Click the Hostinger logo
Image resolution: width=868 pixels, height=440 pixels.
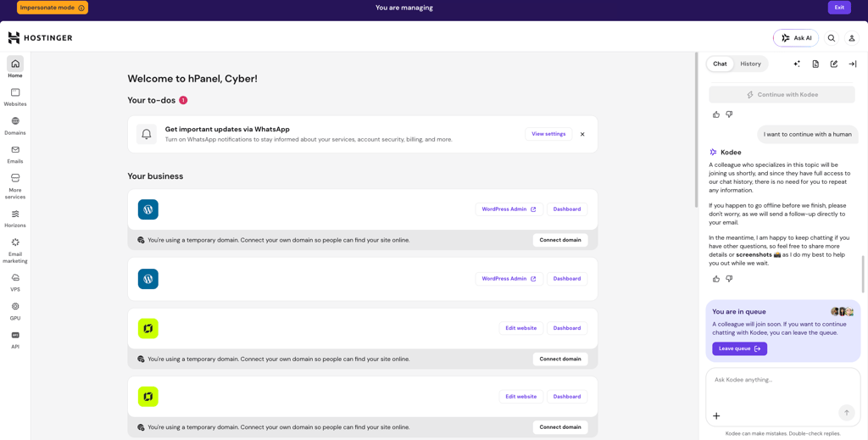pos(40,37)
